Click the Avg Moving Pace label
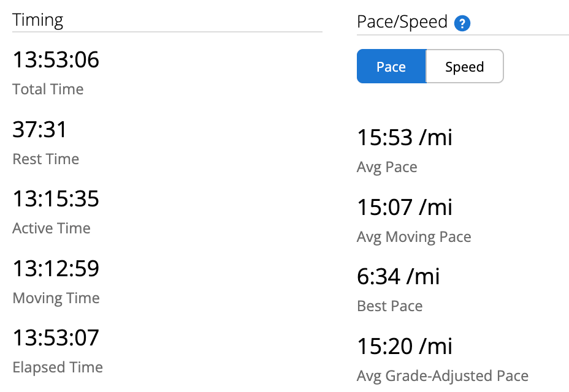The height and width of the screenshot is (392, 569). [x=414, y=237]
